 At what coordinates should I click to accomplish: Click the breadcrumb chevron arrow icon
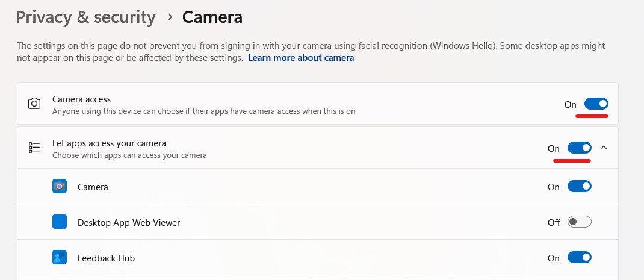pyautogui.click(x=170, y=17)
